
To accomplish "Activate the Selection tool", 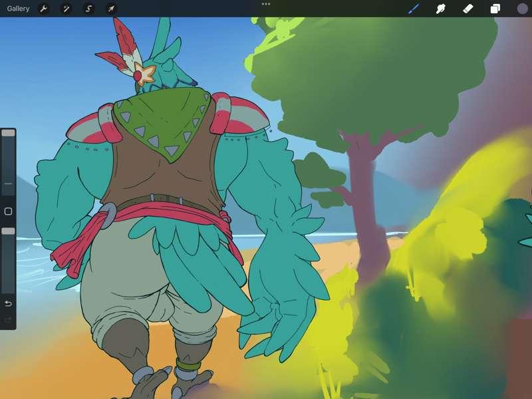I will click(x=89, y=9).
